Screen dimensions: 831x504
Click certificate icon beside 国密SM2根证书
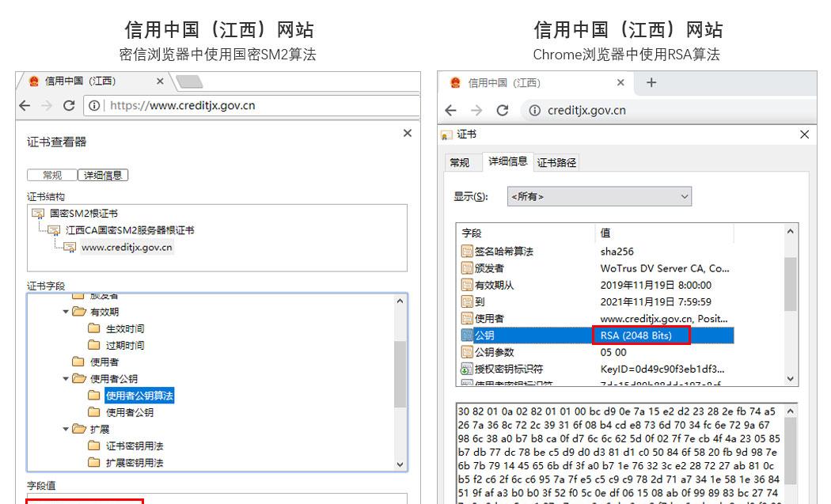(x=38, y=213)
